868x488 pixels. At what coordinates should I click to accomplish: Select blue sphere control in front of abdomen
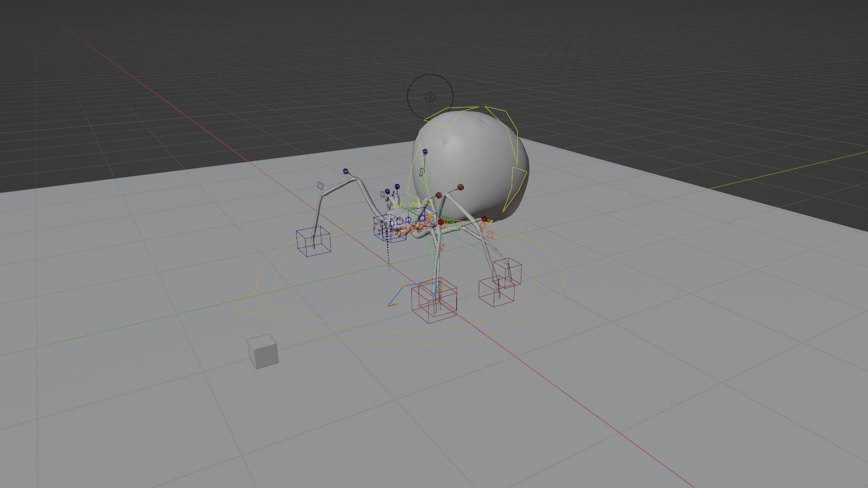point(425,152)
